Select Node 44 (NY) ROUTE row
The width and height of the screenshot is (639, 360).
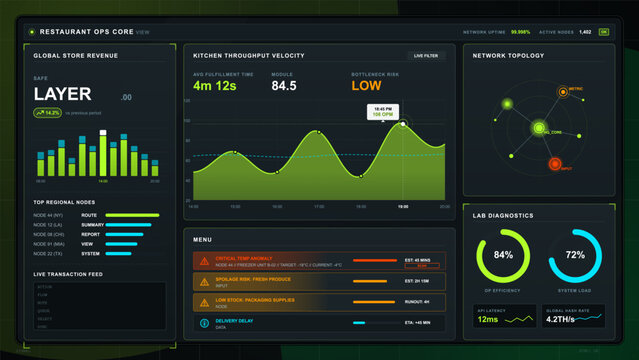coord(97,215)
